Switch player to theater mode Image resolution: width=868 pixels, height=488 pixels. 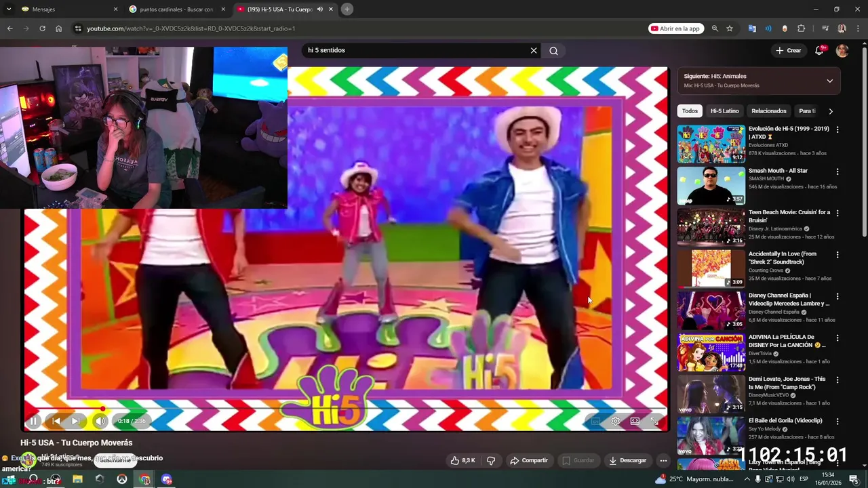click(635, 421)
